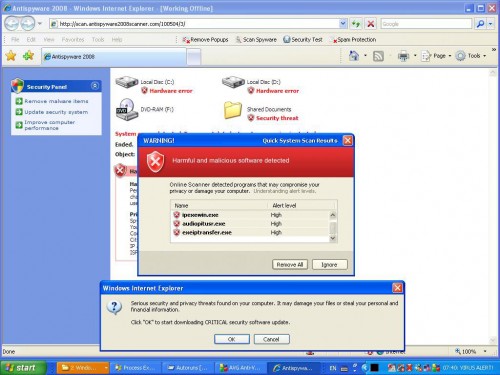Click the RSS feeds icon
Image resolution: width=500 pixels, height=375 pixels.
point(378,56)
